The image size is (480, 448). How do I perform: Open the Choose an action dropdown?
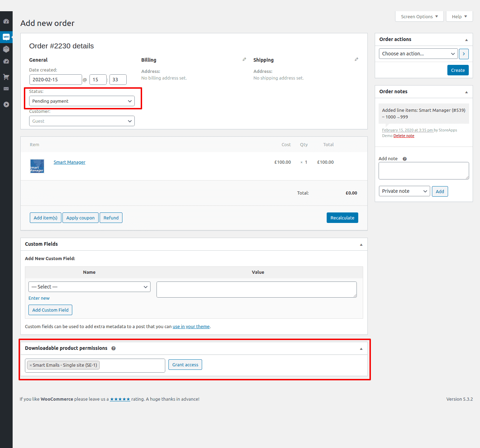418,54
